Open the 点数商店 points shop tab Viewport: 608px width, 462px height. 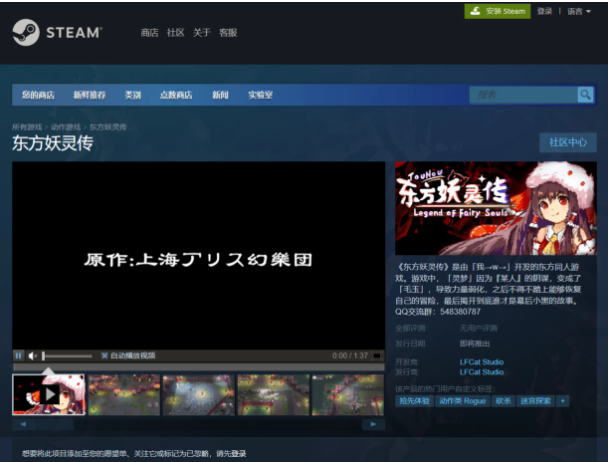pyautogui.click(x=176, y=95)
